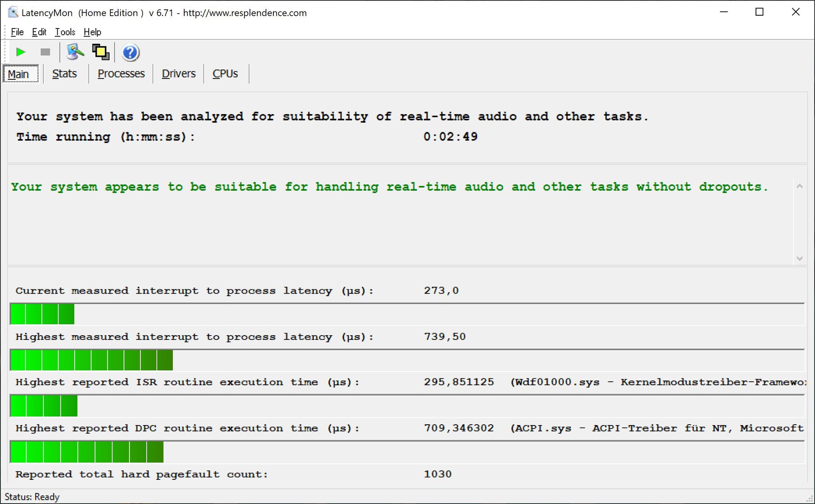
Task: Open the options icon in toolbar
Action: 75,52
